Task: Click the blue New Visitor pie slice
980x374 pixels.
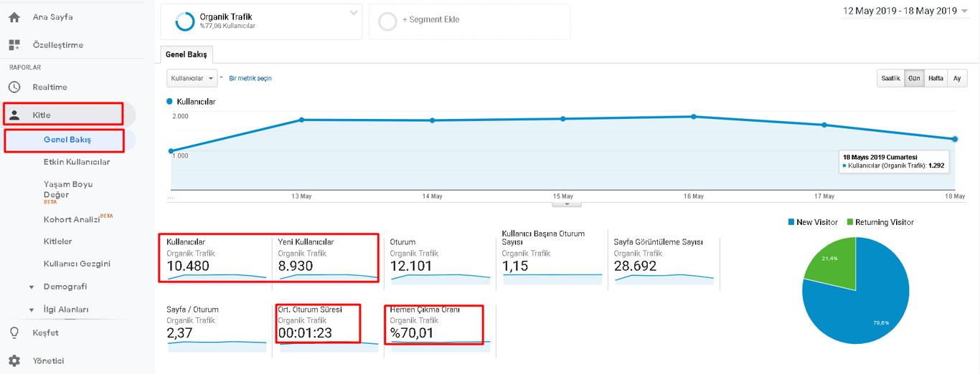Action: [861, 301]
